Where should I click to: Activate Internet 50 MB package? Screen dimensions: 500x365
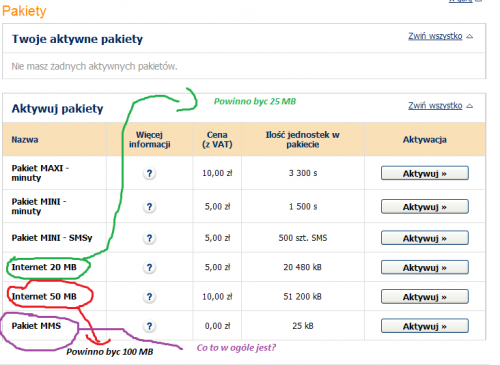(x=425, y=297)
